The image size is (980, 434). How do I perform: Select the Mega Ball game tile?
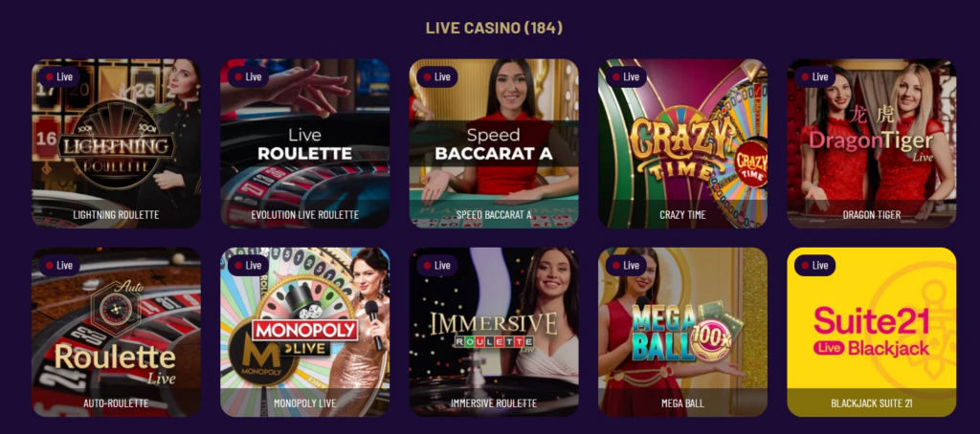(x=682, y=333)
